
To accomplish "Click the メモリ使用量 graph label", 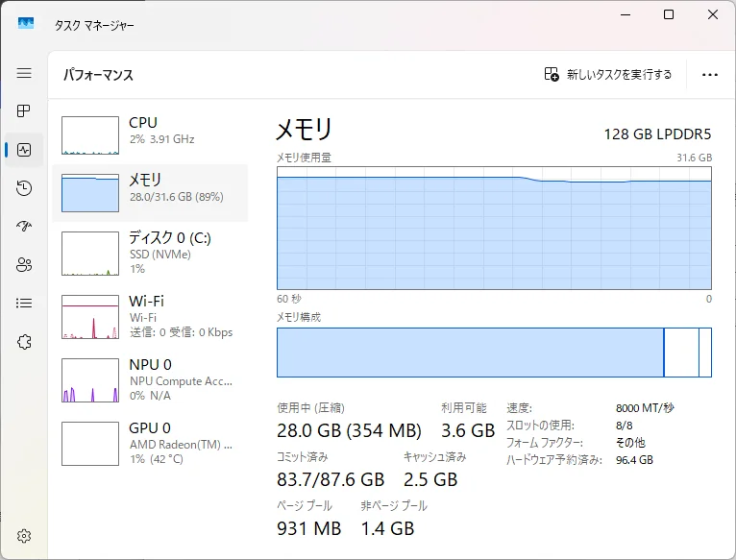I will coord(304,158).
